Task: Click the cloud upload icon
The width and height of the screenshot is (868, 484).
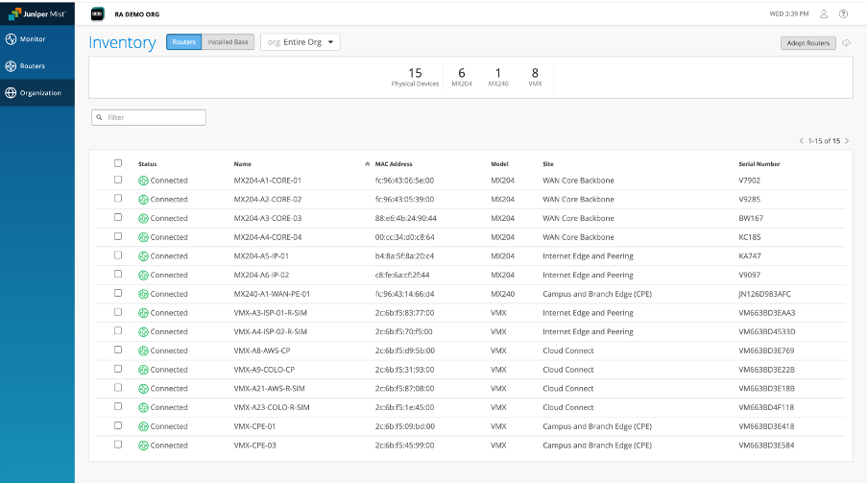Action: [846, 43]
